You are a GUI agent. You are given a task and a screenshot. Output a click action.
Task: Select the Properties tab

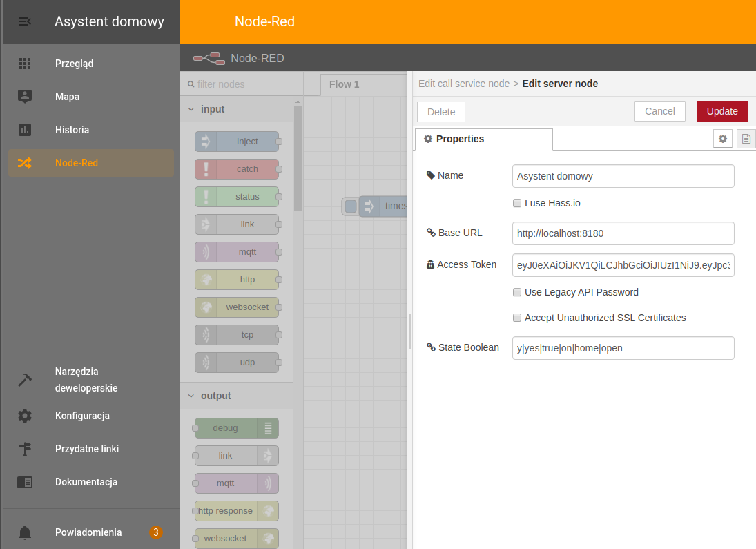(x=483, y=139)
